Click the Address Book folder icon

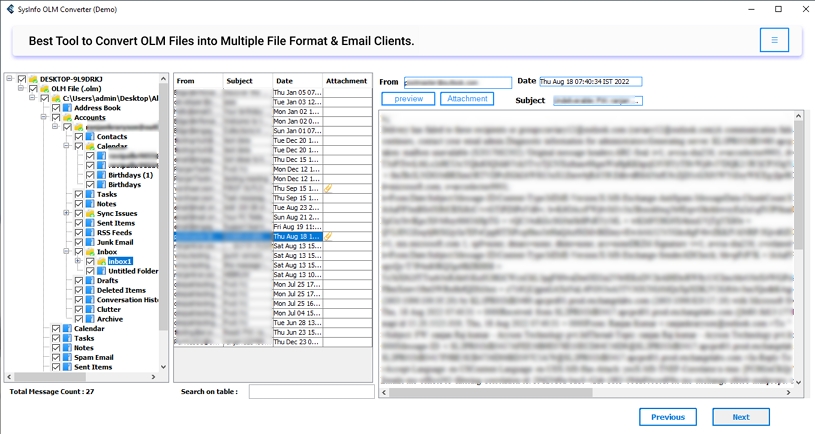coord(68,108)
